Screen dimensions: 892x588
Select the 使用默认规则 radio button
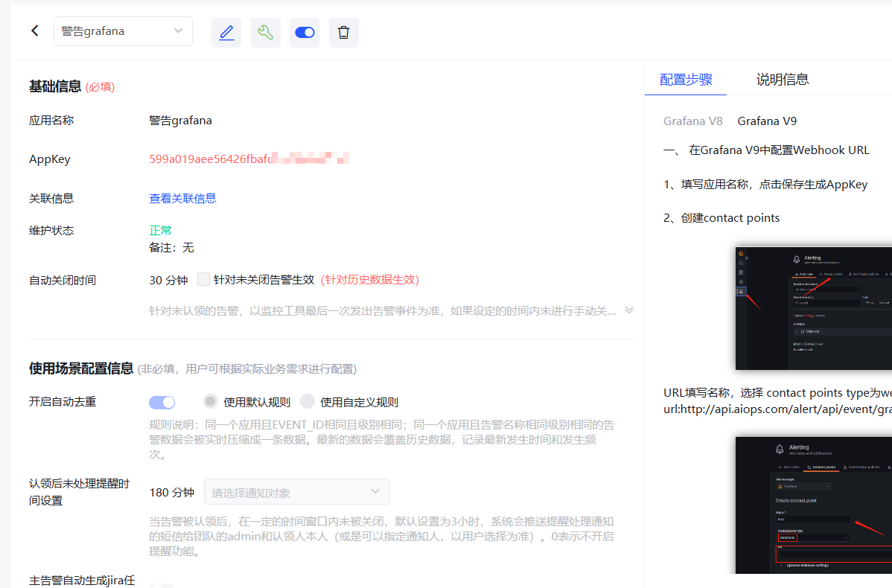tap(211, 402)
